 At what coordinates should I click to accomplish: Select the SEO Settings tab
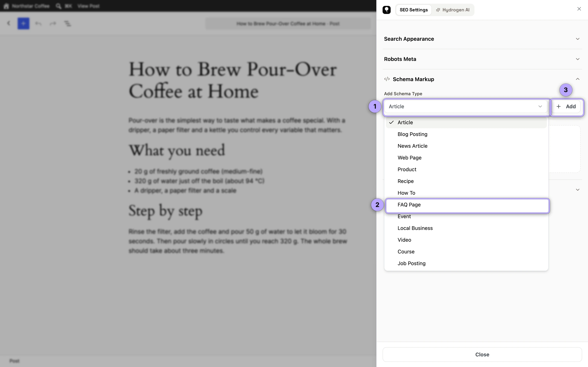pyautogui.click(x=414, y=10)
